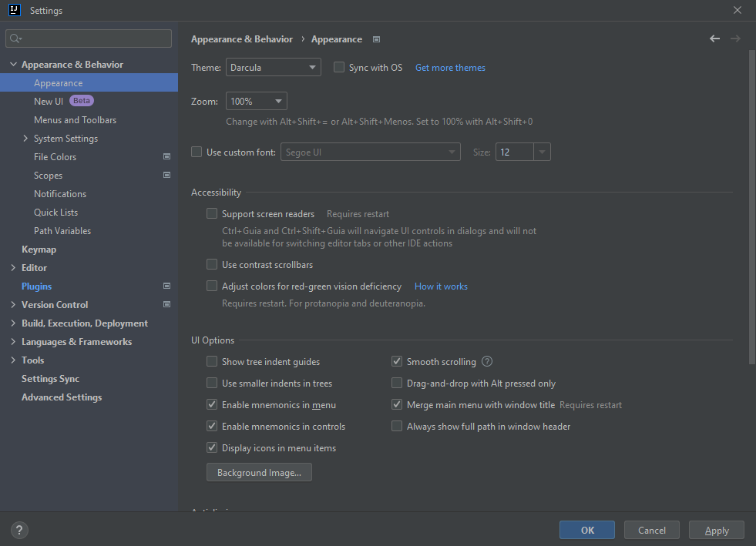This screenshot has height=546, width=756.
Task: Click the project-level icon next to Version Control
Action: (166, 304)
